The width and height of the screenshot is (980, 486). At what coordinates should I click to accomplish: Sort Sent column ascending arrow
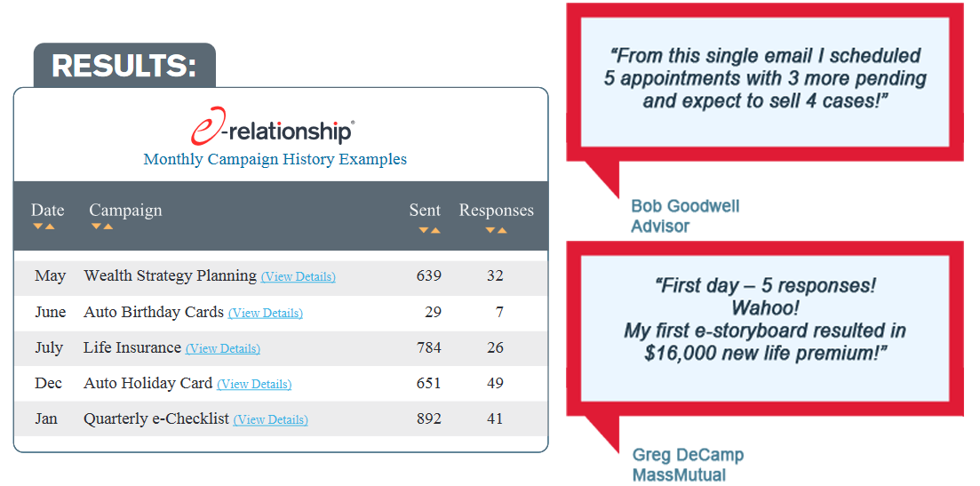[435, 230]
